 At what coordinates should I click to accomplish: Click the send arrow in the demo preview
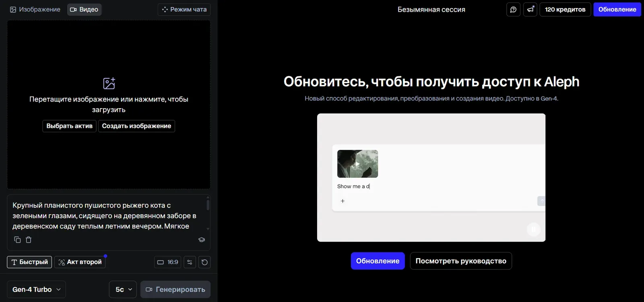click(x=542, y=201)
